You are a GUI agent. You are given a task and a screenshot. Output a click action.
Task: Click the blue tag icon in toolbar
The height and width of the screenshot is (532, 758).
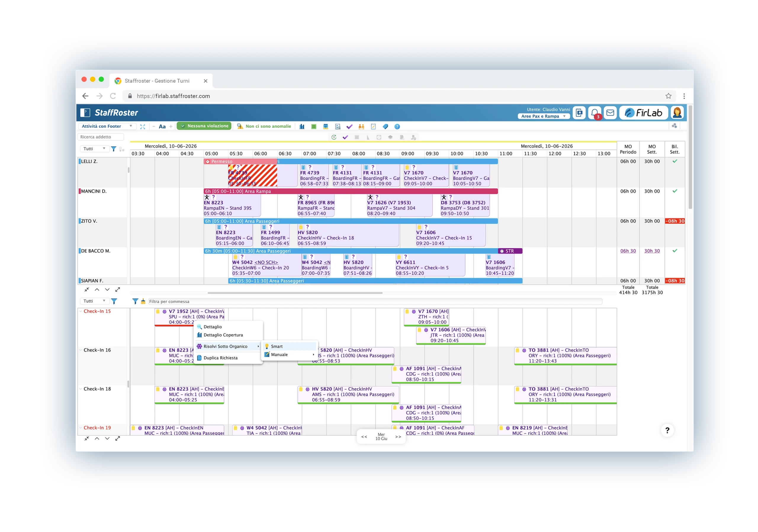(385, 126)
